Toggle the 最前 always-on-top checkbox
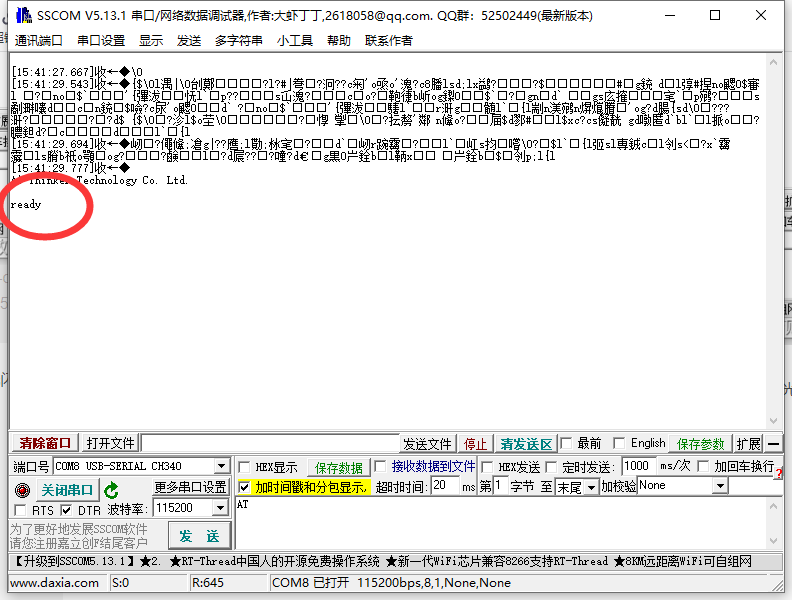The image size is (792, 600). click(566, 443)
